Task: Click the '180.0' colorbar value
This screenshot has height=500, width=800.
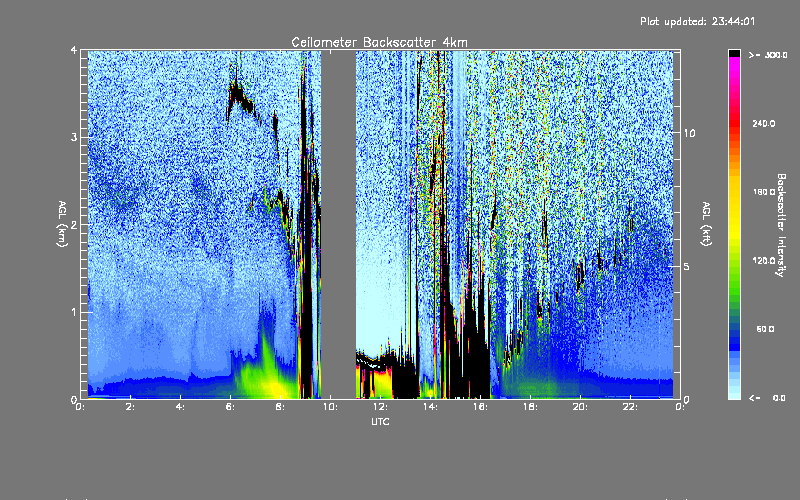Action: (x=764, y=192)
